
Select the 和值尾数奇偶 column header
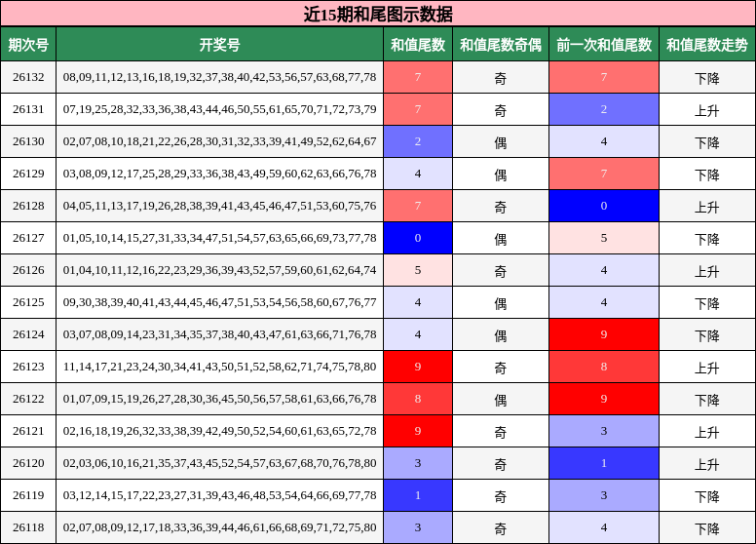coord(501,45)
